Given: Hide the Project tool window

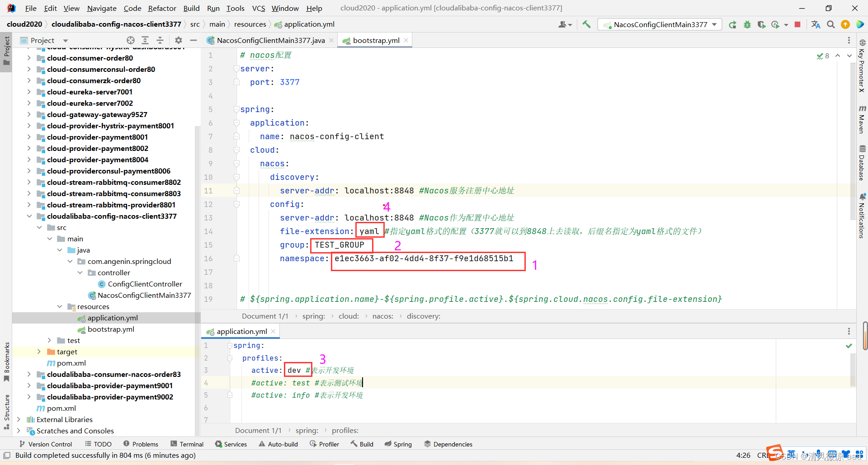Looking at the screenshot, I should [193, 40].
